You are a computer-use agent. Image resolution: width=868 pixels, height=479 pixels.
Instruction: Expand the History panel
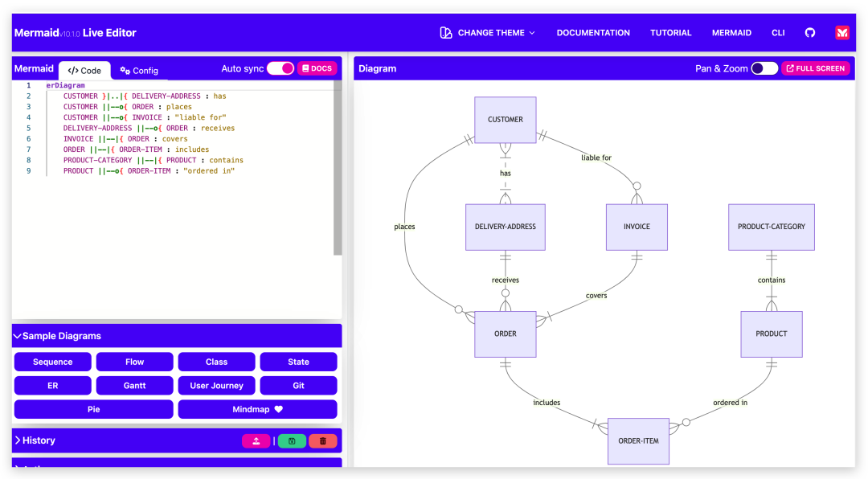pos(35,440)
